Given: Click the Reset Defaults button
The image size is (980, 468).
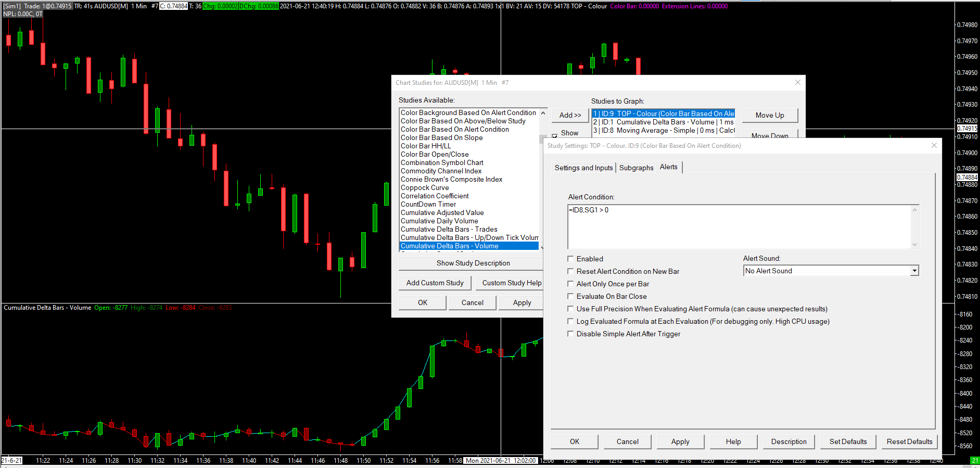Looking at the screenshot, I should (910, 441).
